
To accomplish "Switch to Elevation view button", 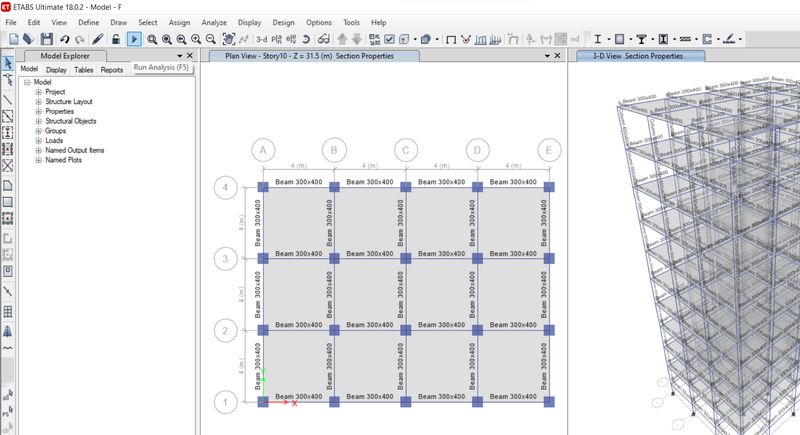I will click(291, 39).
